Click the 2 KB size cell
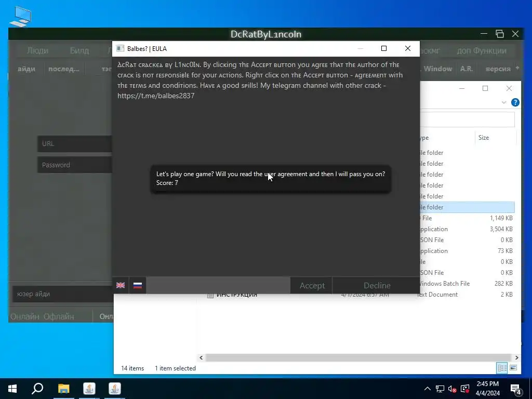This screenshot has width=532, height=399. pos(507,294)
